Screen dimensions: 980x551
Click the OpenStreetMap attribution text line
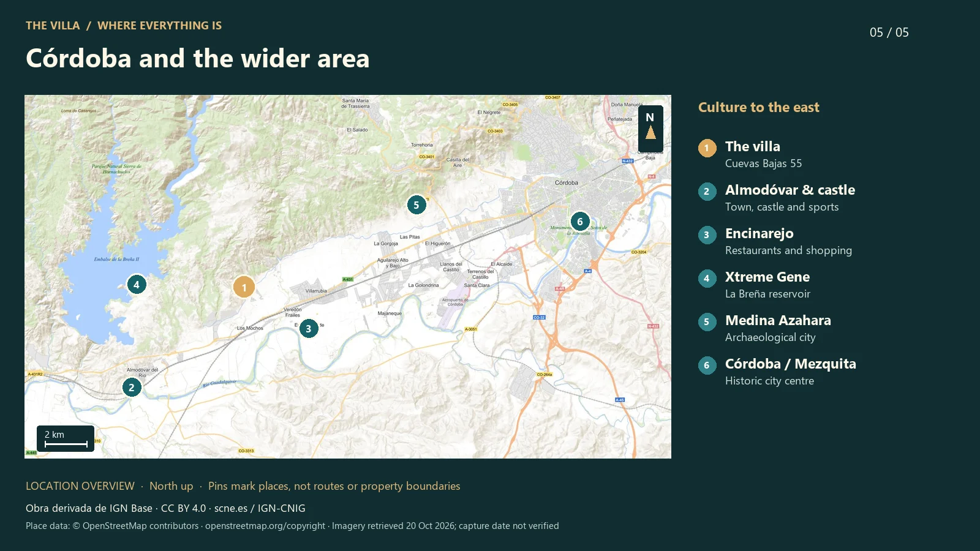pos(292,526)
